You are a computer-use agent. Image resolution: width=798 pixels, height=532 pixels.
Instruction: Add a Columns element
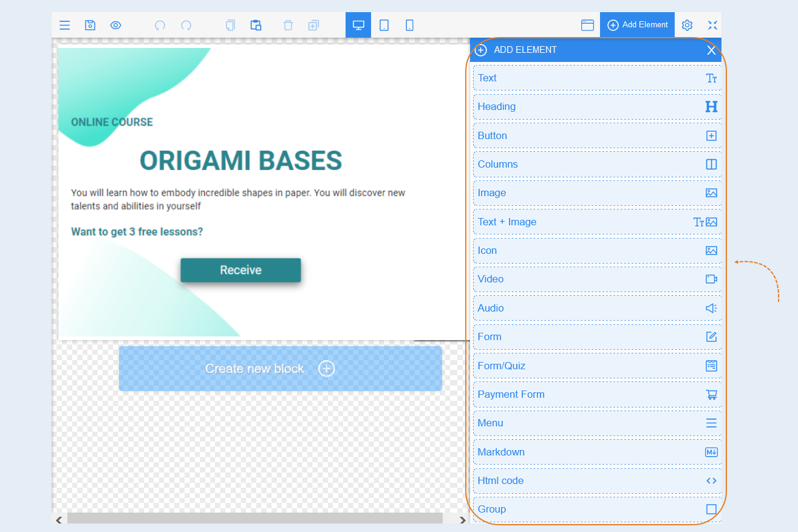(597, 164)
